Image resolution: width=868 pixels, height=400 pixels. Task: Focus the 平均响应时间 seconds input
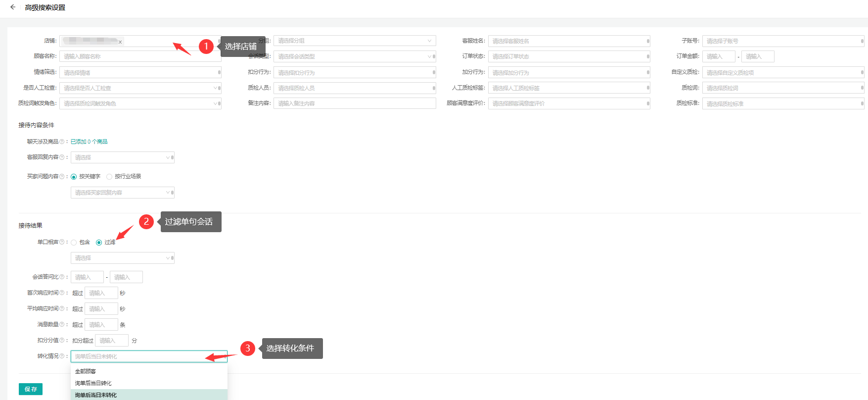point(101,309)
